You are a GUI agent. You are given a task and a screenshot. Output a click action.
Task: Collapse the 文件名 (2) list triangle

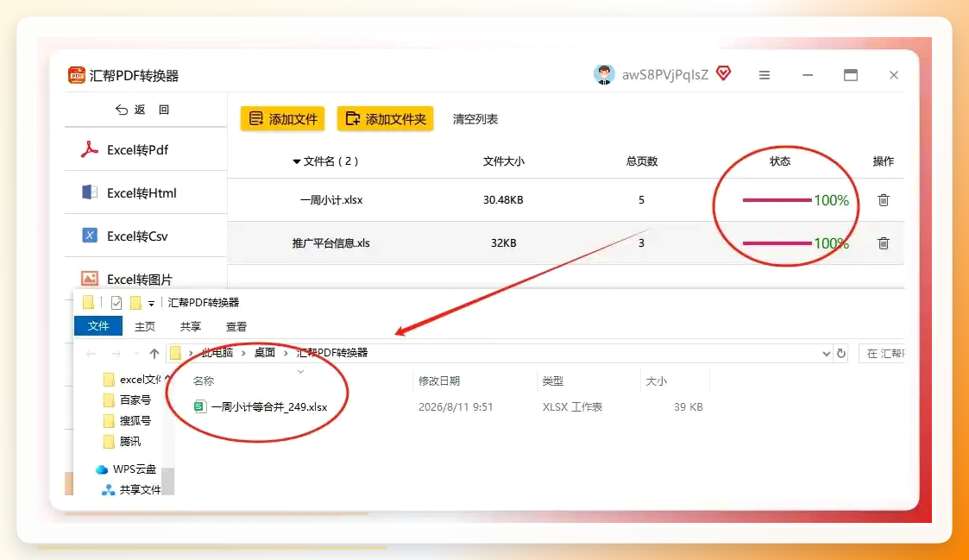(296, 162)
